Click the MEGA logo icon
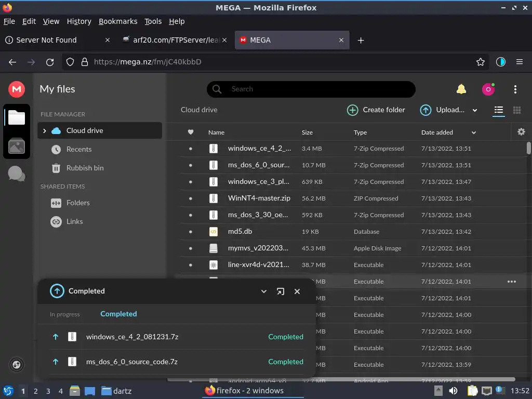Screen dimensions: 532x399 coord(16,89)
